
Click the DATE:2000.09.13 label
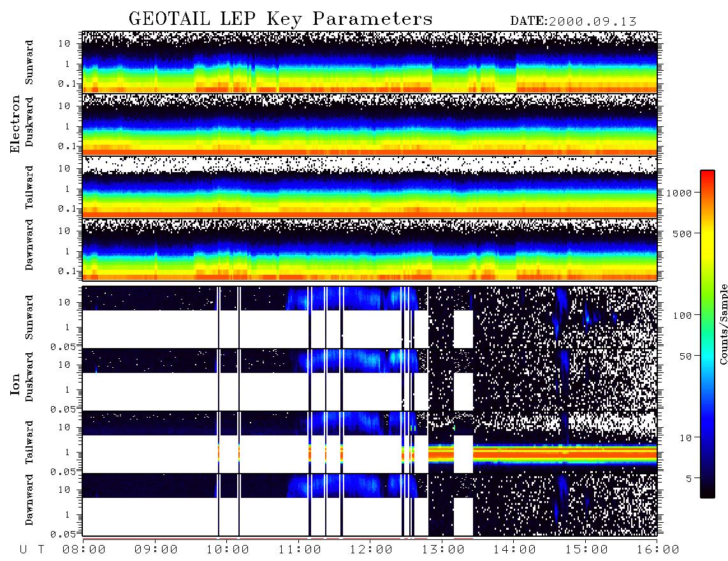(x=573, y=21)
